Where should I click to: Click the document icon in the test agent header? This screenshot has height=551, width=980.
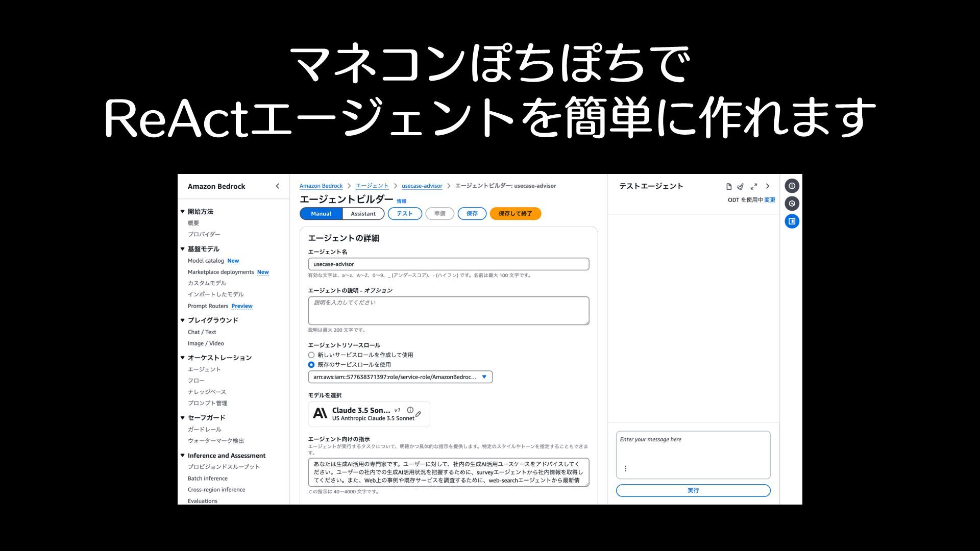[x=729, y=186]
